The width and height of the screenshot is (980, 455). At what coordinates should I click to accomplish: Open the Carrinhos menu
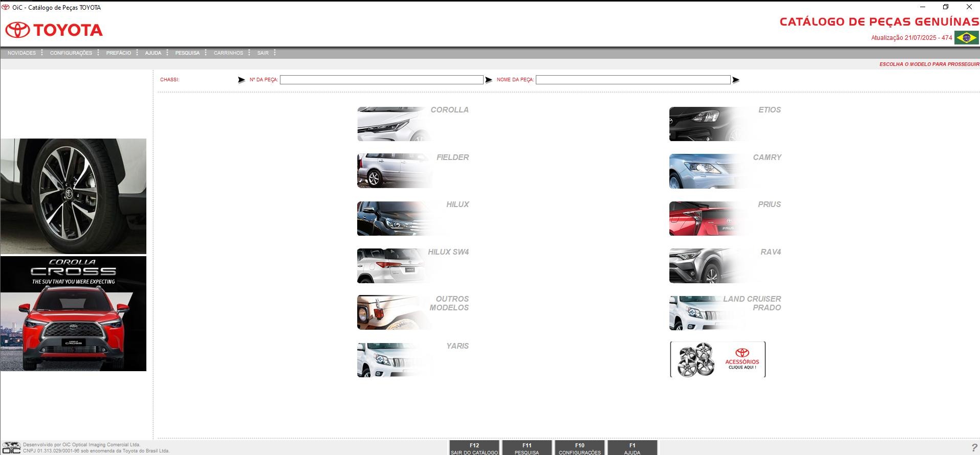(x=228, y=53)
